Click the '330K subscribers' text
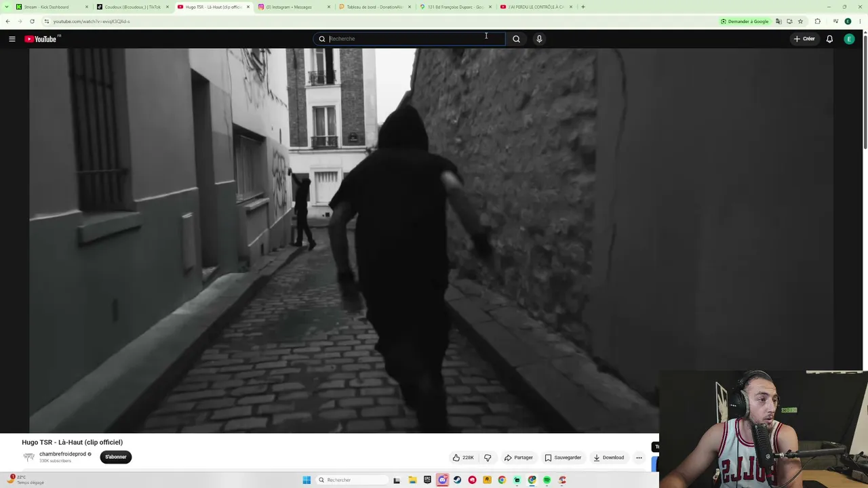This screenshot has height=488, width=868. click(x=55, y=461)
